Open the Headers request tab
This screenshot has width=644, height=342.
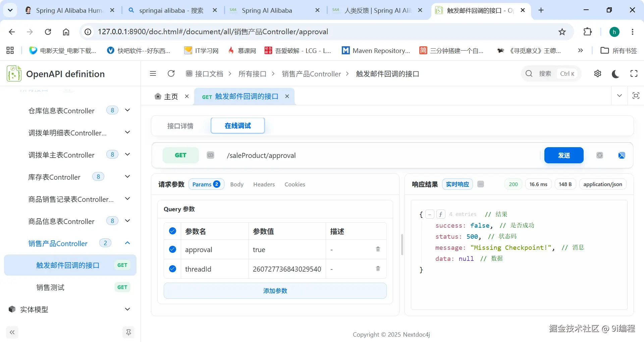(264, 184)
